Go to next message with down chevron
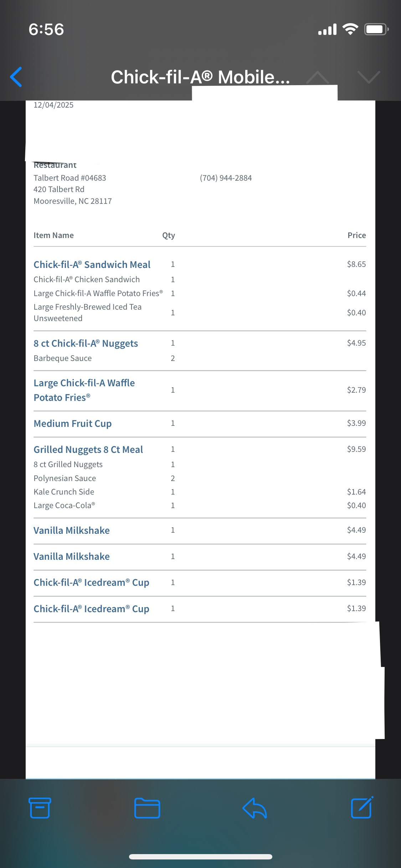Screen dimensions: 401x868 369,77
